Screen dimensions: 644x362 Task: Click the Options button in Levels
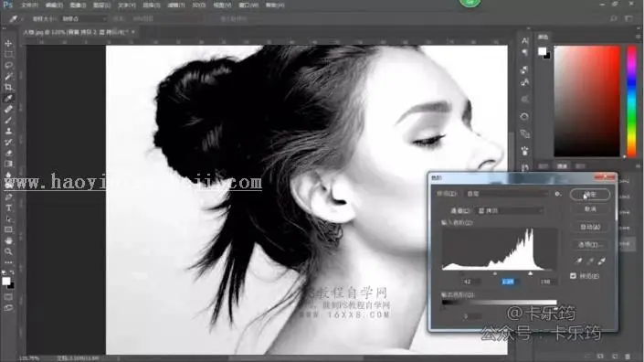tap(590, 244)
